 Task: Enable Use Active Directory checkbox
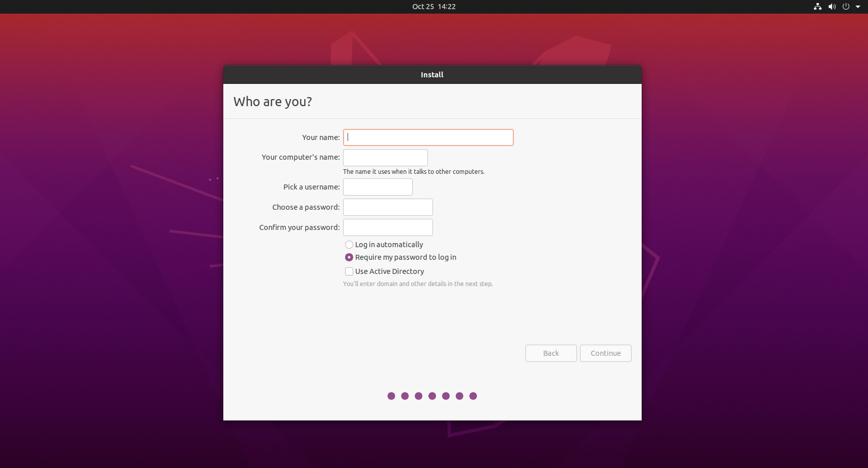(x=349, y=271)
